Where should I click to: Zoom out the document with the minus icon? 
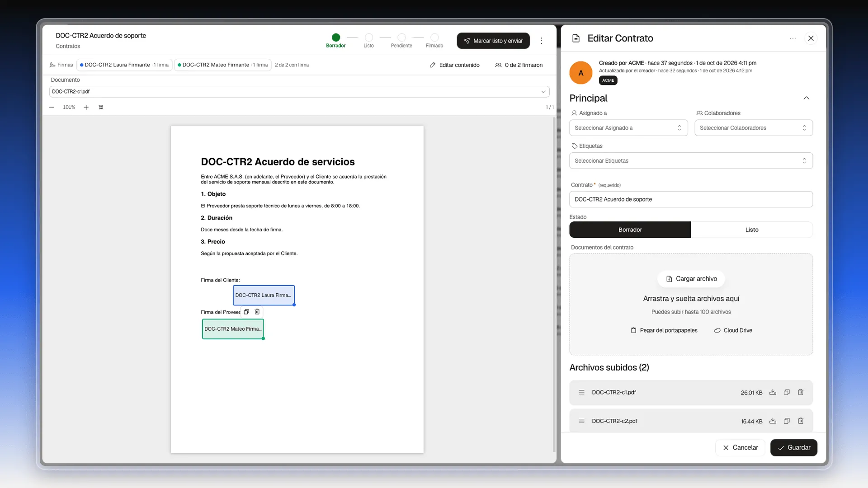[x=52, y=107]
